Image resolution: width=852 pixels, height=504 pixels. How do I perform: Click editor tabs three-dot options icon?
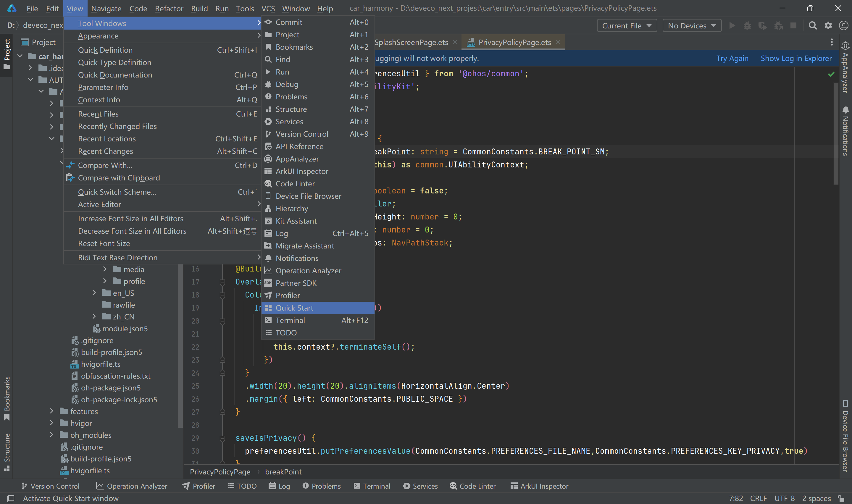pyautogui.click(x=832, y=42)
